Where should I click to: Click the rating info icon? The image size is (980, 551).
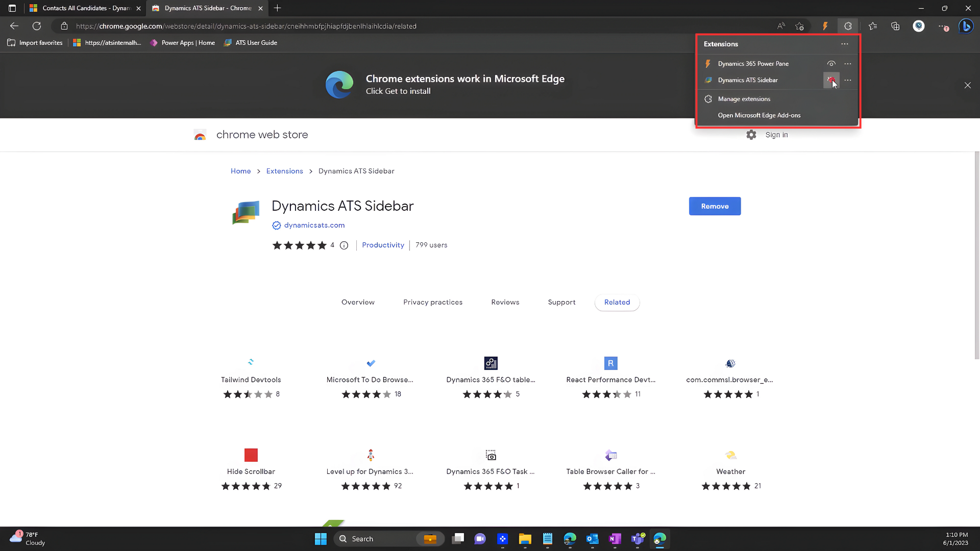[344, 245]
